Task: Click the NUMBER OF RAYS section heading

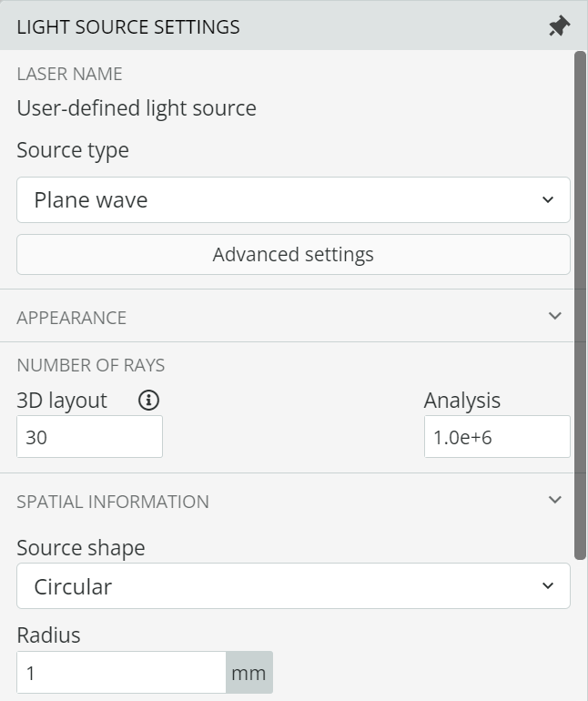Action: point(91,365)
